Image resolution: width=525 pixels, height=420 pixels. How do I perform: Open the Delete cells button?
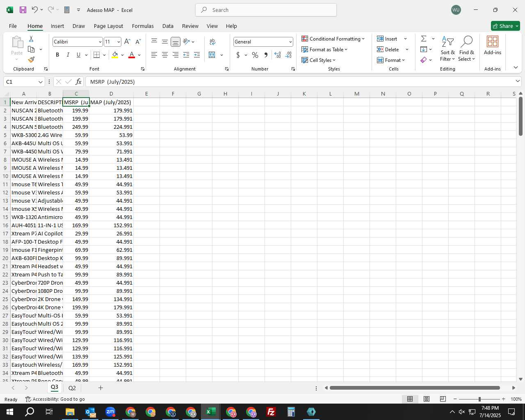pos(388,49)
